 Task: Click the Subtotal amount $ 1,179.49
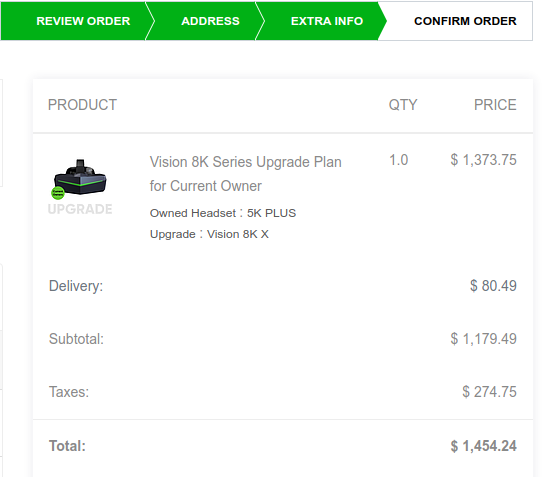pos(483,339)
